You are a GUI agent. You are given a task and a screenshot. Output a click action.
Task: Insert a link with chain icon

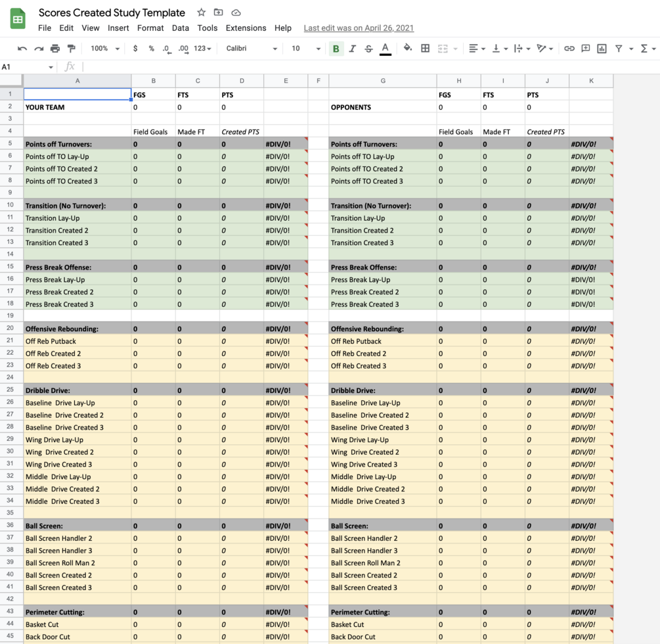point(569,49)
